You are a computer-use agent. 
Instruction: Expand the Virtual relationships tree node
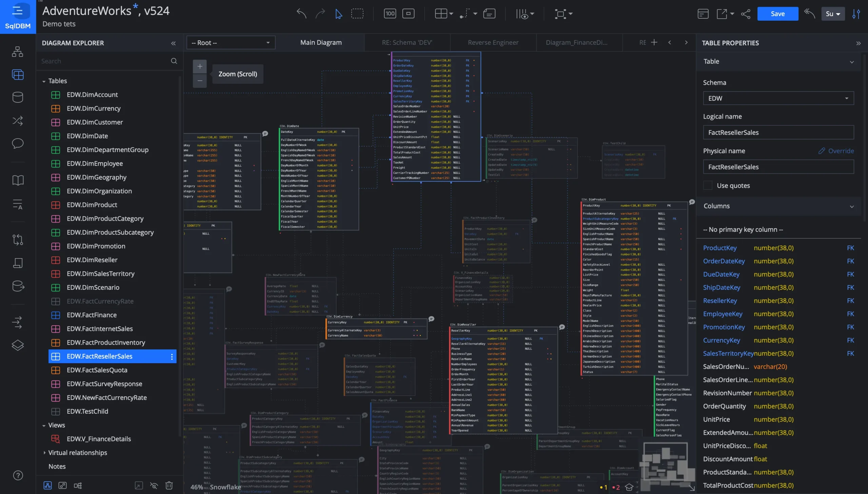click(44, 453)
